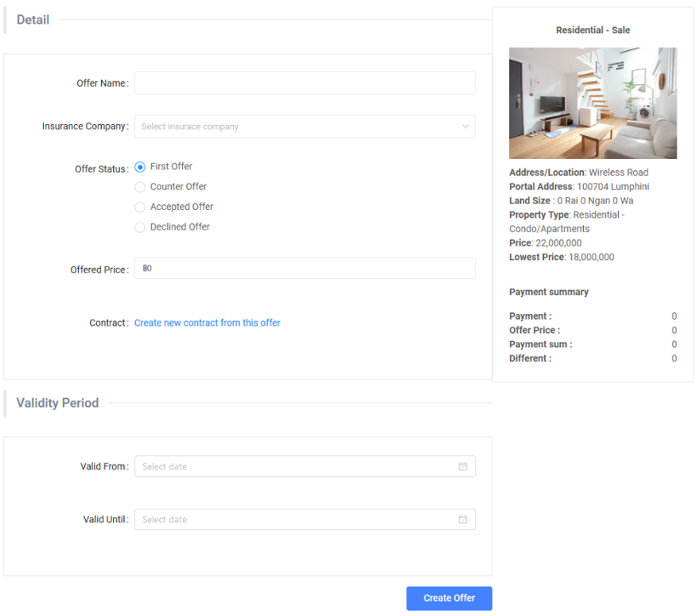Open the Valid From calendar icon
The width and height of the screenshot is (700, 616).
click(463, 467)
